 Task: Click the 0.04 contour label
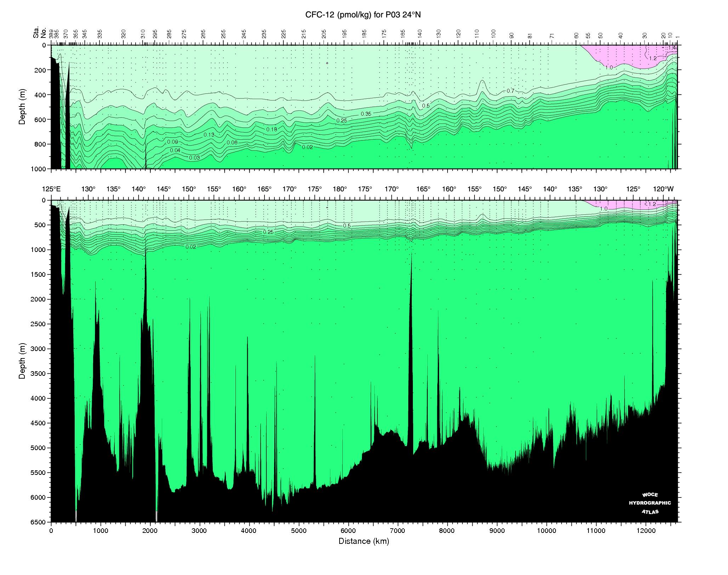click(x=175, y=150)
